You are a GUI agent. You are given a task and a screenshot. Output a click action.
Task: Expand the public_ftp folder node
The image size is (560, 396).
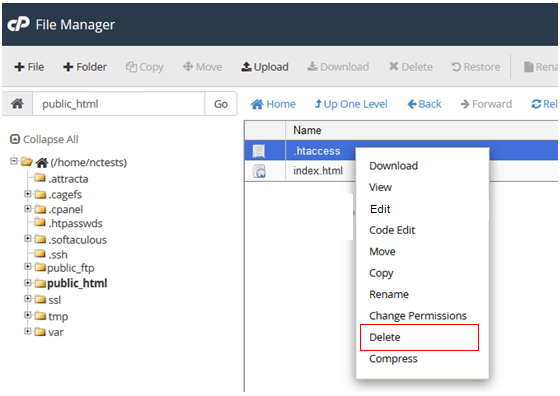[x=28, y=266]
